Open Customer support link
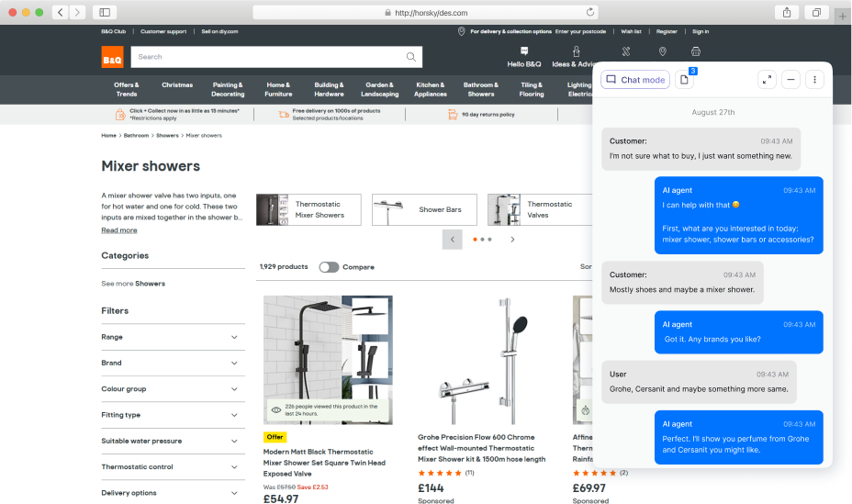852x504 pixels. pos(163,31)
